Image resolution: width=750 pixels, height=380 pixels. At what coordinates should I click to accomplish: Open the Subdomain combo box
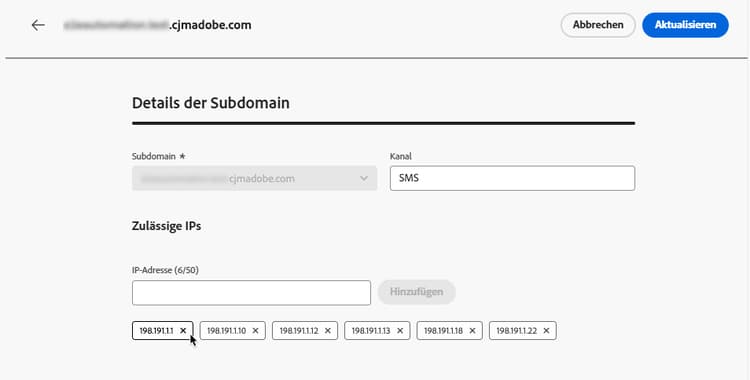pyautogui.click(x=254, y=178)
